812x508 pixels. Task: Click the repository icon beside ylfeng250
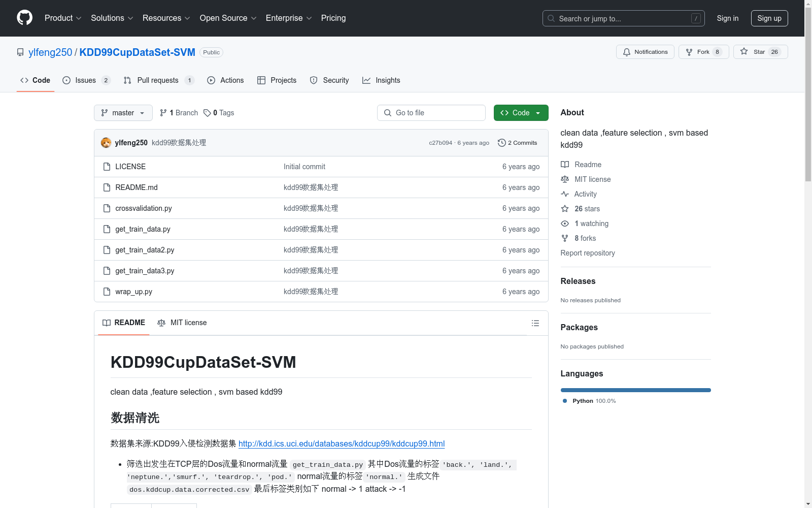pyautogui.click(x=20, y=52)
